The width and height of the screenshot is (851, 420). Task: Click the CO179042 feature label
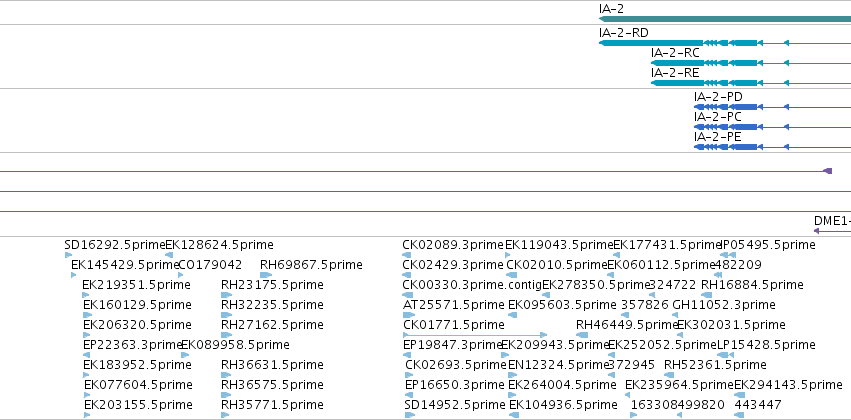[x=210, y=265]
